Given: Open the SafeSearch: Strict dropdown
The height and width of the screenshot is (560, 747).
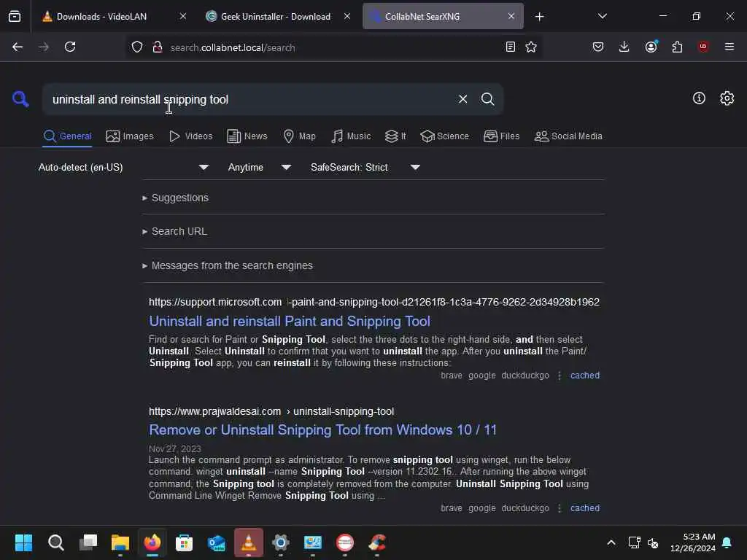Looking at the screenshot, I should pos(365,167).
